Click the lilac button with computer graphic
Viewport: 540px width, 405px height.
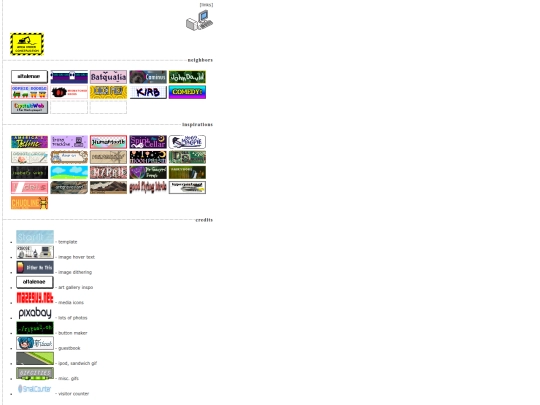point(69,142)
